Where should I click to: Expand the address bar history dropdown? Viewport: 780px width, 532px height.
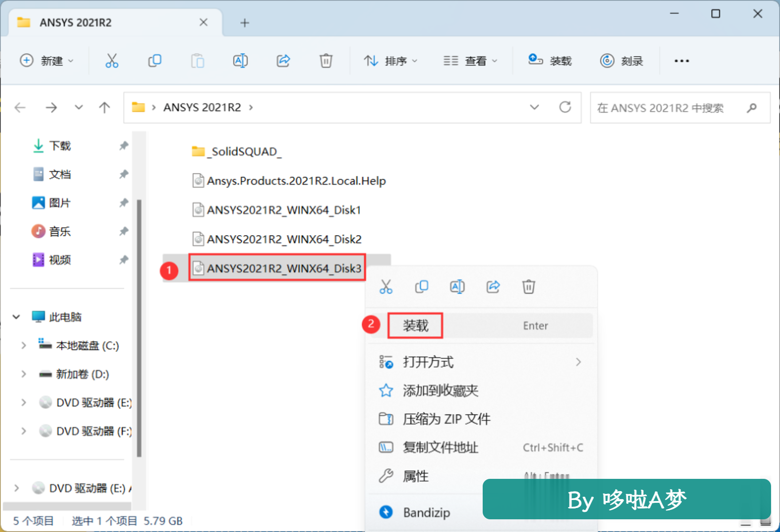(534, 107)
